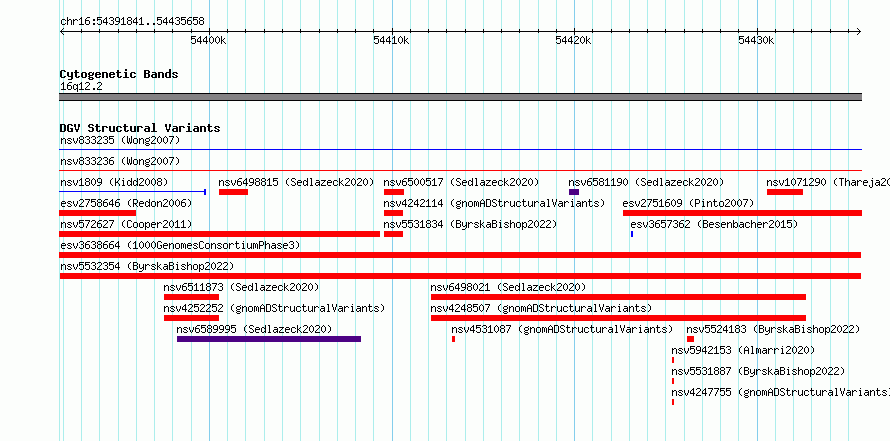Click the tiny red marker under nsv5942153
This screenshot has width=890, height=441.
point(673,360)
